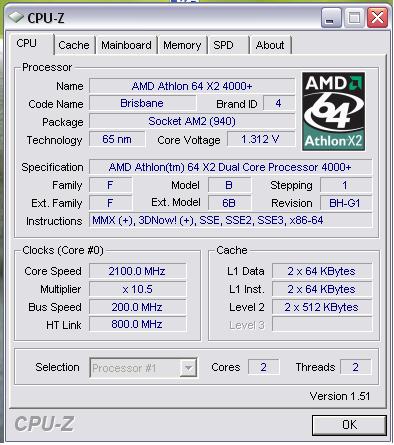The image size is (394, 445).
Task: Click the Family value F
Action: point(110,185)
